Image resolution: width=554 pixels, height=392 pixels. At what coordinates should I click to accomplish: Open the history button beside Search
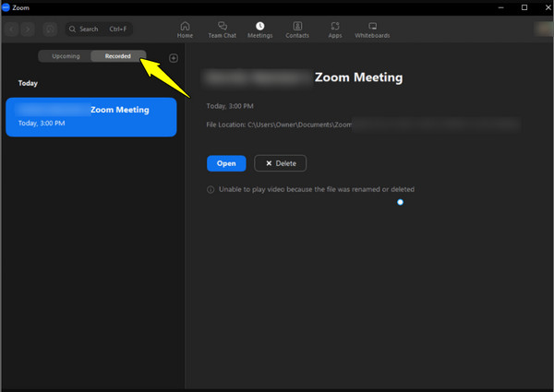[50, 29]
